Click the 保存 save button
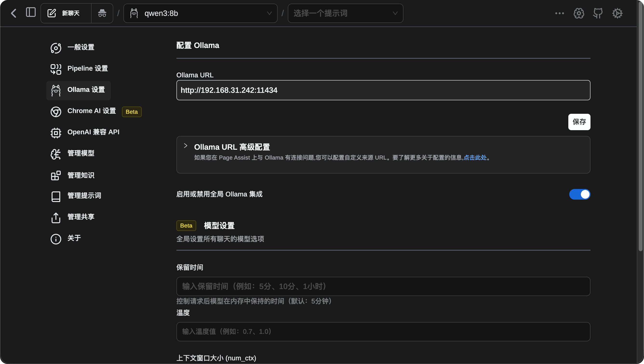This screenshot has width=644, height=364. (579, 122)
